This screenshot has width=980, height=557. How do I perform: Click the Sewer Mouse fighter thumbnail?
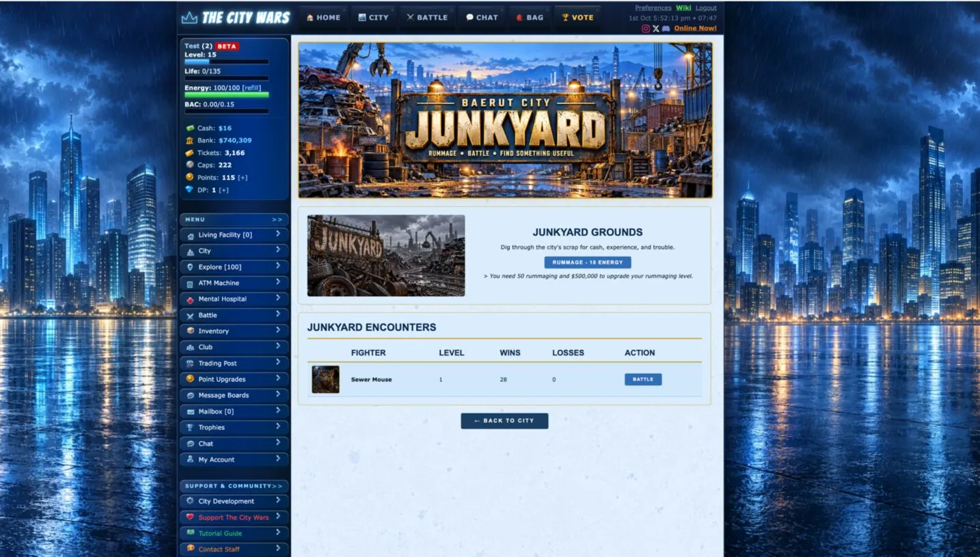pyautogui.click(x=326, y=379)
